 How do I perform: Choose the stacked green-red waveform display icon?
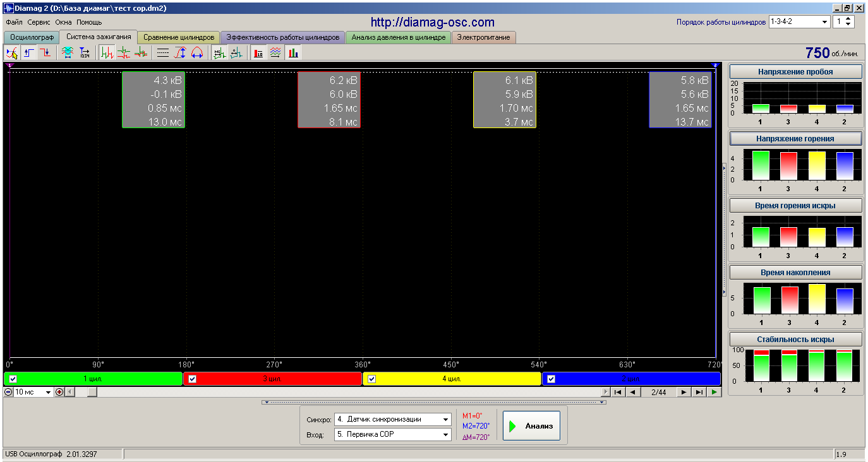tap(124, 53)
